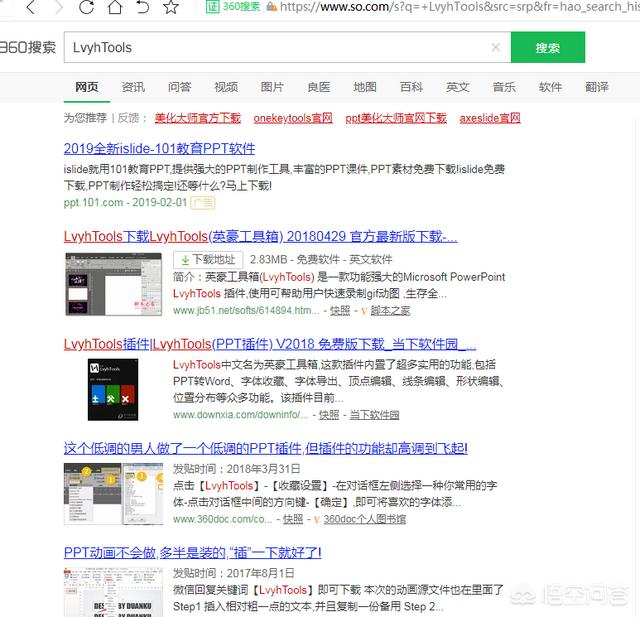The width and height of the screenshot is (640, 617).
Task: Click the 发贴时间:2017年8月1日 text
Action: tap(233, 573)
